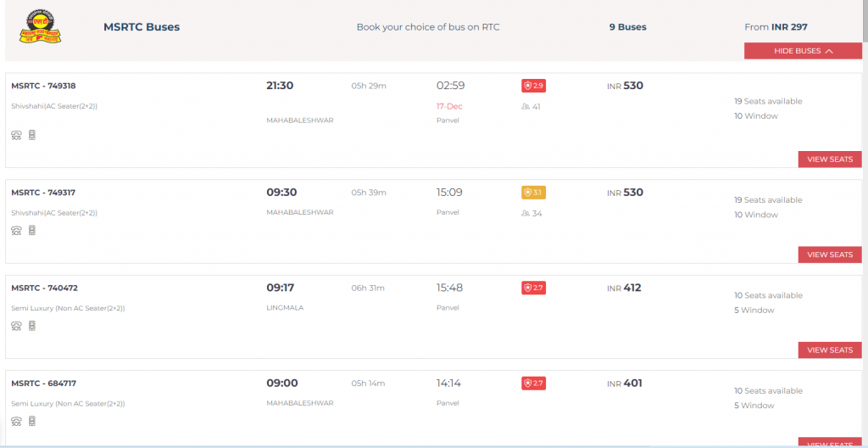Collapse list with HIDE BUSES button
This screenshot has width=868, height=448.
point(803,50)
